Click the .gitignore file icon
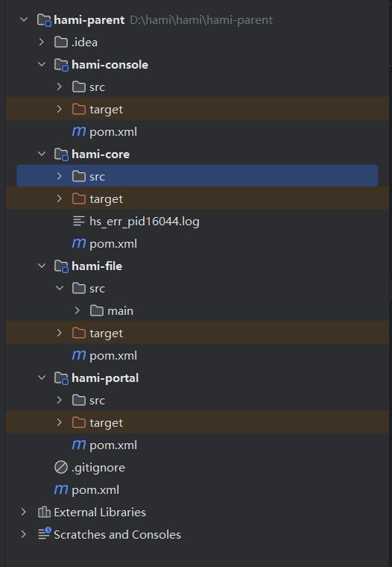 pos(61,467)
